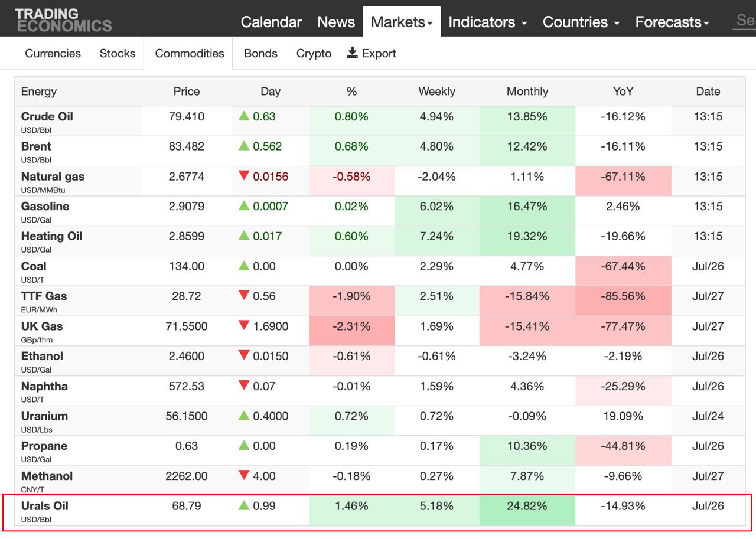756x539 pixels.
Task: Open the Forecasts dropdown menu
Action: [x=672, y=22]
